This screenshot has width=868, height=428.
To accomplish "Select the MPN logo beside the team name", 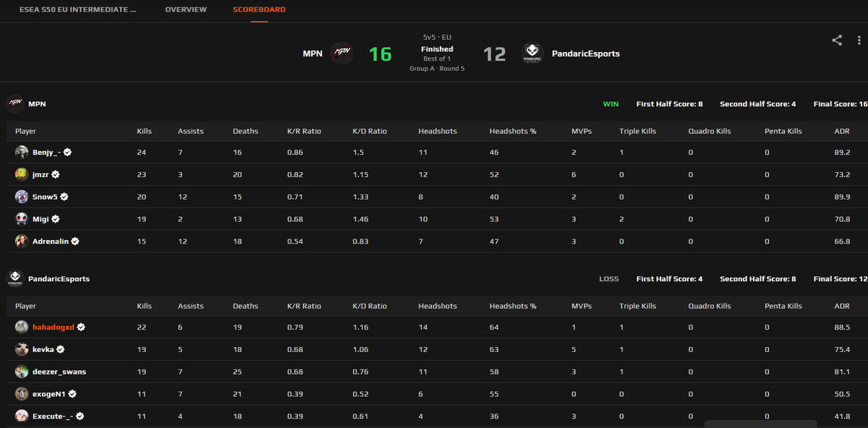I will coord(14,103).
